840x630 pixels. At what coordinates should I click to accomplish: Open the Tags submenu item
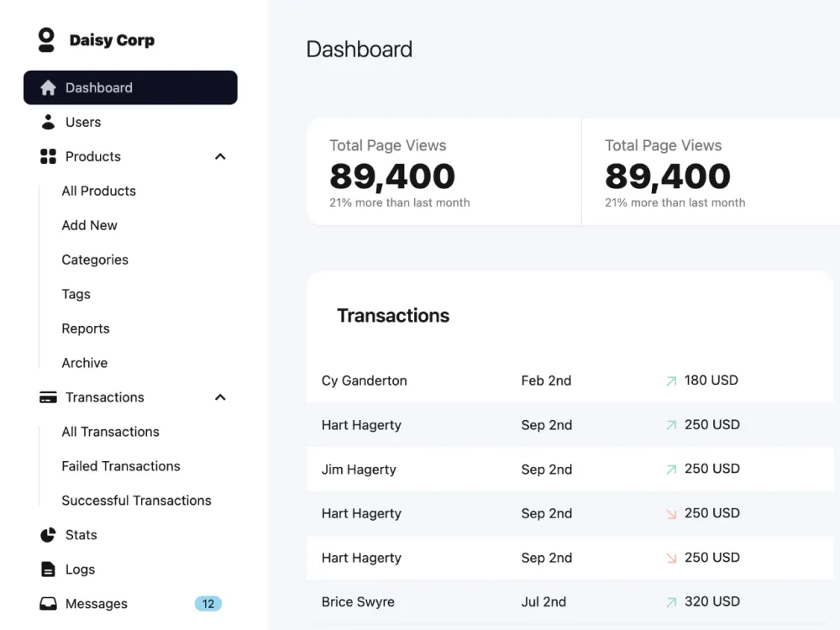point(76,294)
